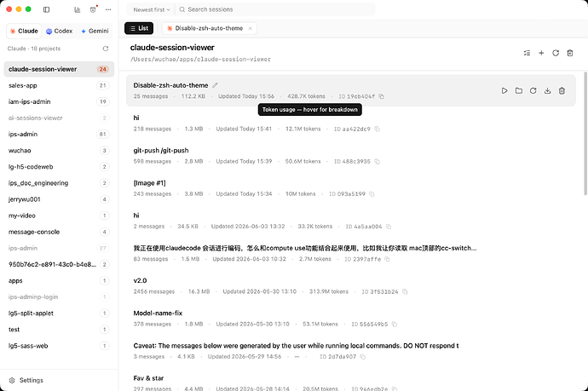Select the ai-sessions-viewer project
Image resolution: width=588 pixels, height=391 pixels.
click(x=59, y=118)
